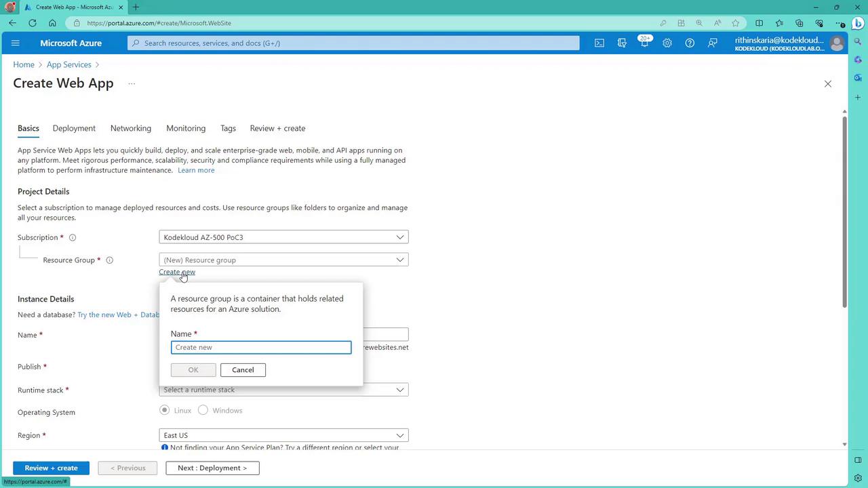Select the Linux operating system radio
This screenshot has height=488, width=868.
point(164,410)
